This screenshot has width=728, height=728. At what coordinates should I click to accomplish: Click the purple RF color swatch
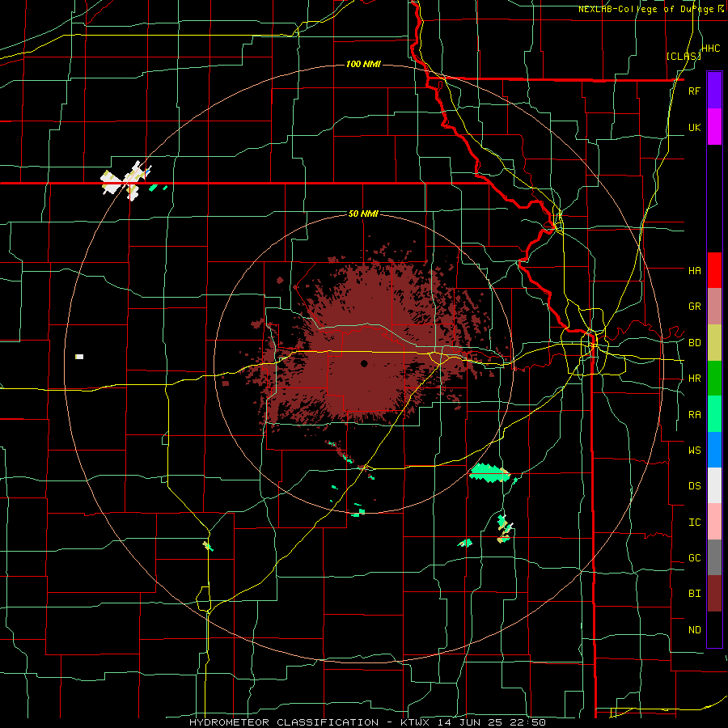714,91
